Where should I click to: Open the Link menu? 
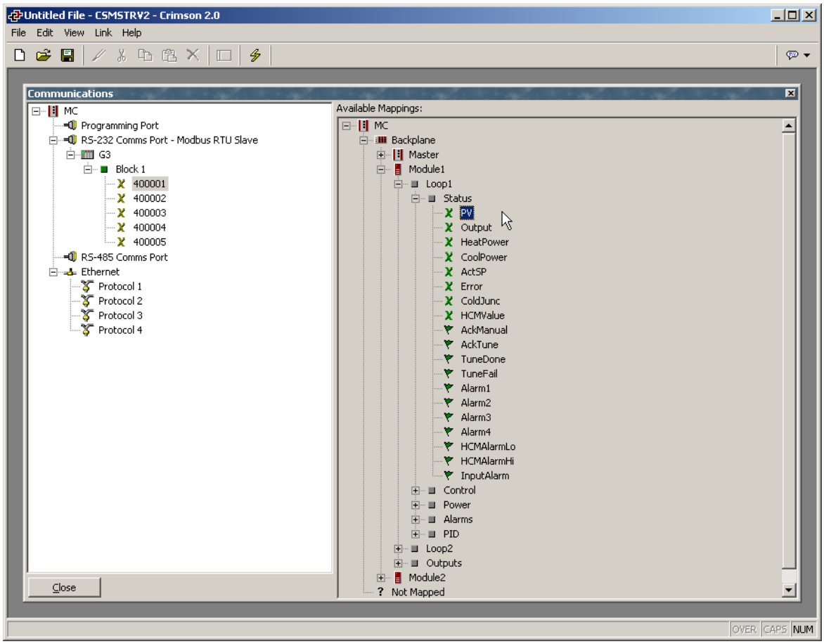click(x=103, y=32)
